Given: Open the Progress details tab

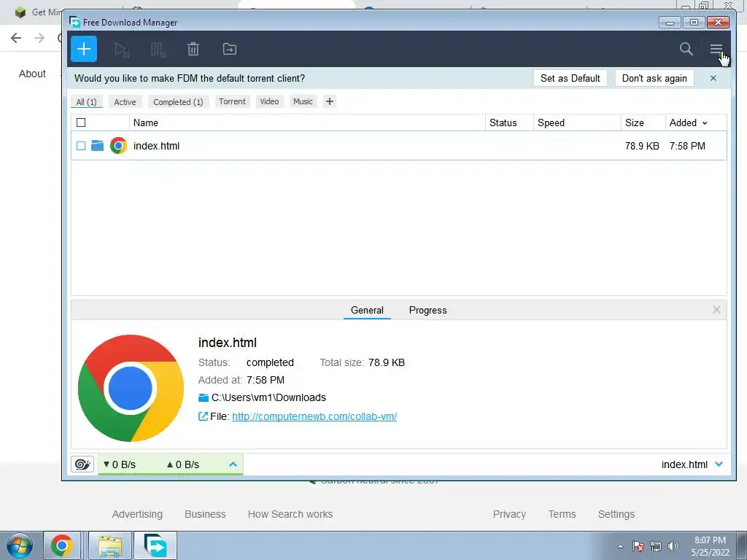Looking at the screenshot, I should click(x=427, y=310).
